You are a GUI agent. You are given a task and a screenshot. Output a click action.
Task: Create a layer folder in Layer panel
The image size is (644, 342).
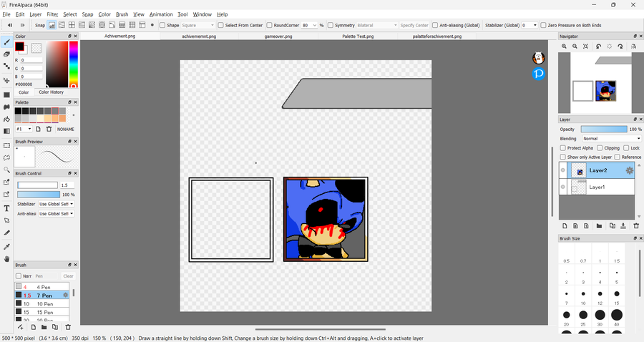point(599,226)
